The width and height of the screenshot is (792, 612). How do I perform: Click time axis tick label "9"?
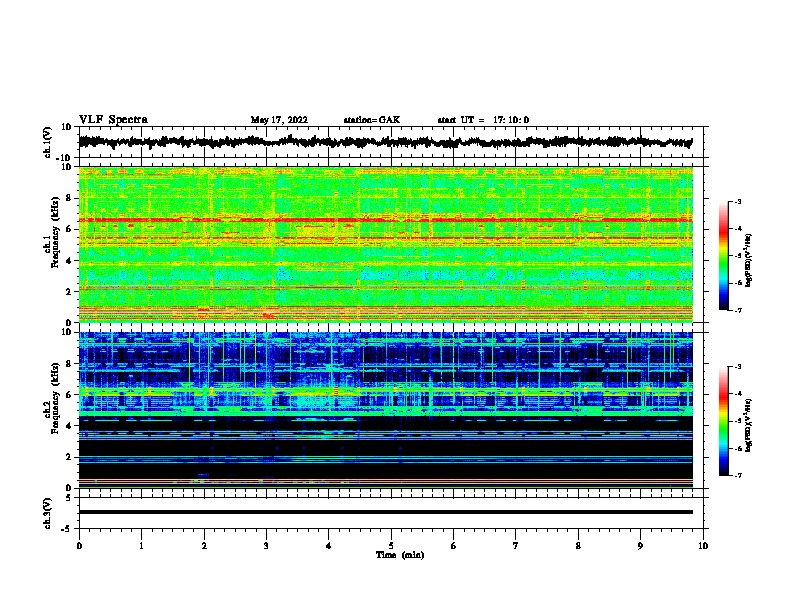640,545
